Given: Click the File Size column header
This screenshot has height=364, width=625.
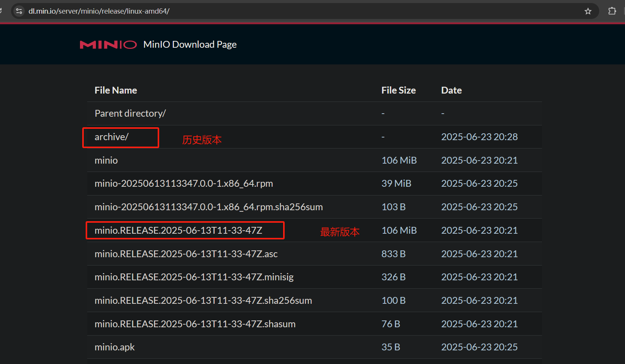Looking at the screenshot, I should [x=398, y=90].
